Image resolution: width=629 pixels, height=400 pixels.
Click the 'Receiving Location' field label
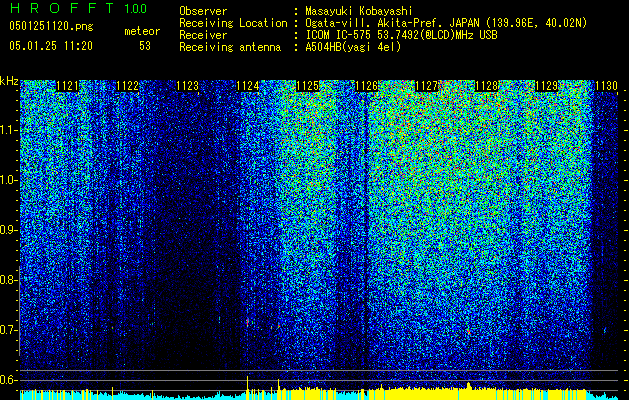[x=233, y=23]
